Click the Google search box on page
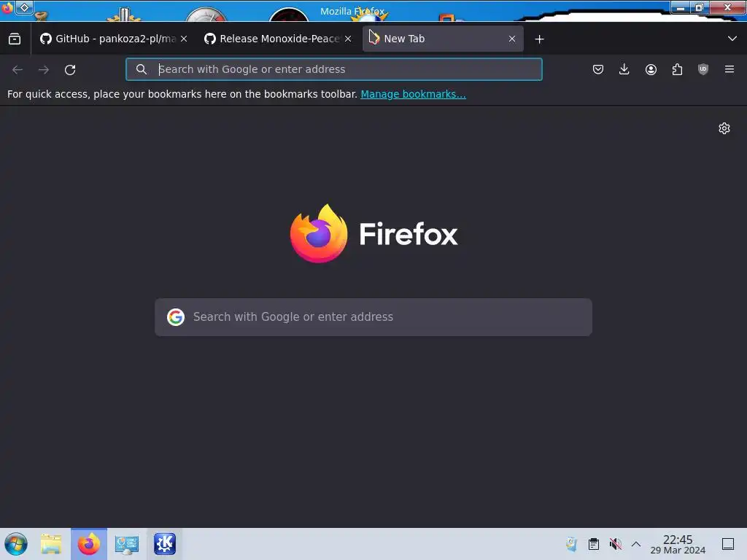This screenshot has width=747, height=560. (373, 317)
